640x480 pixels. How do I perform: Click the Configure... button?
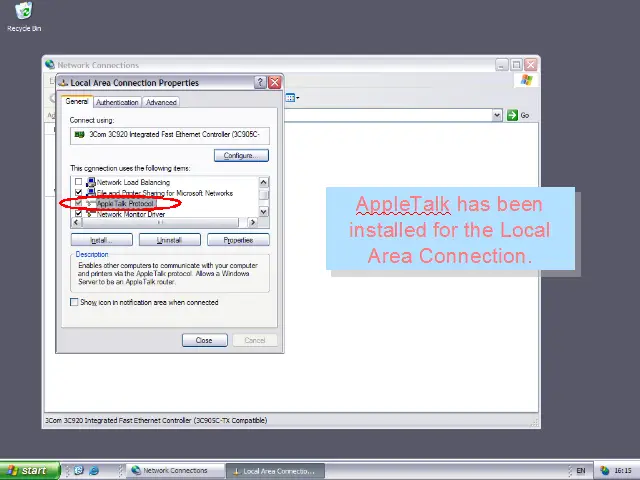[241, 156]
